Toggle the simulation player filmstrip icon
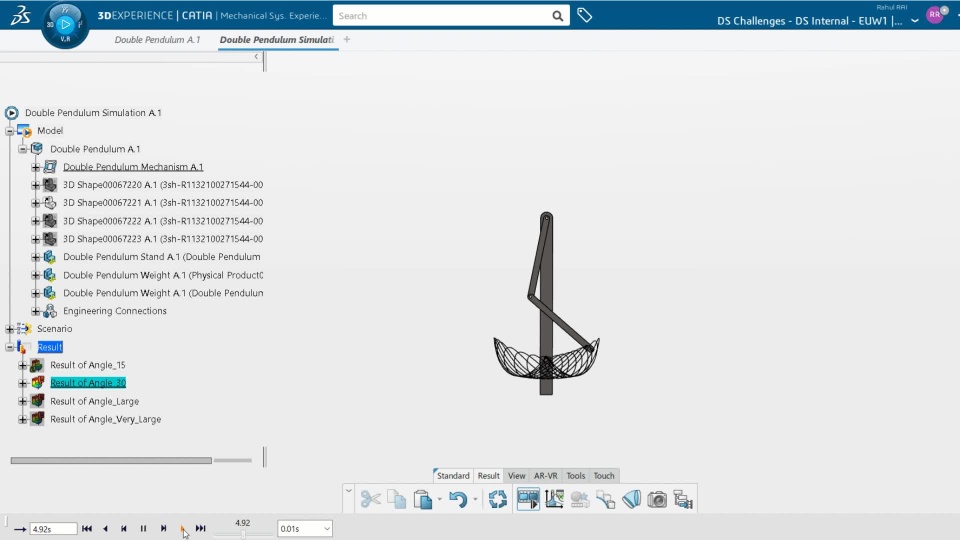The width and height of the screenshot is (960, 540). coord(528,499)
